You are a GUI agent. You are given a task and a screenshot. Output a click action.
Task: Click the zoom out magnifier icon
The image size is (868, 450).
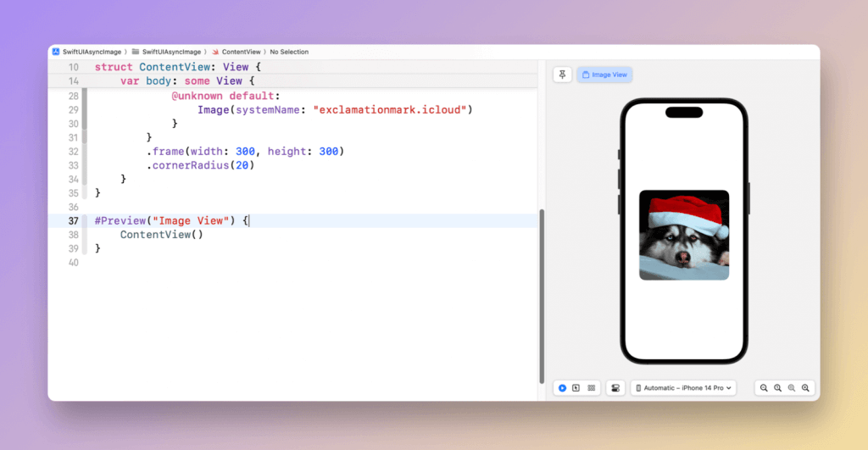click(x=764, y=387)
